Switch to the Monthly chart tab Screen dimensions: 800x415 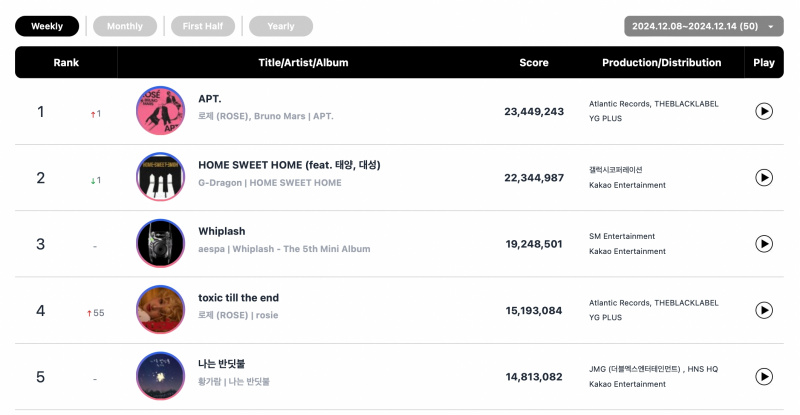pos(125,26)
